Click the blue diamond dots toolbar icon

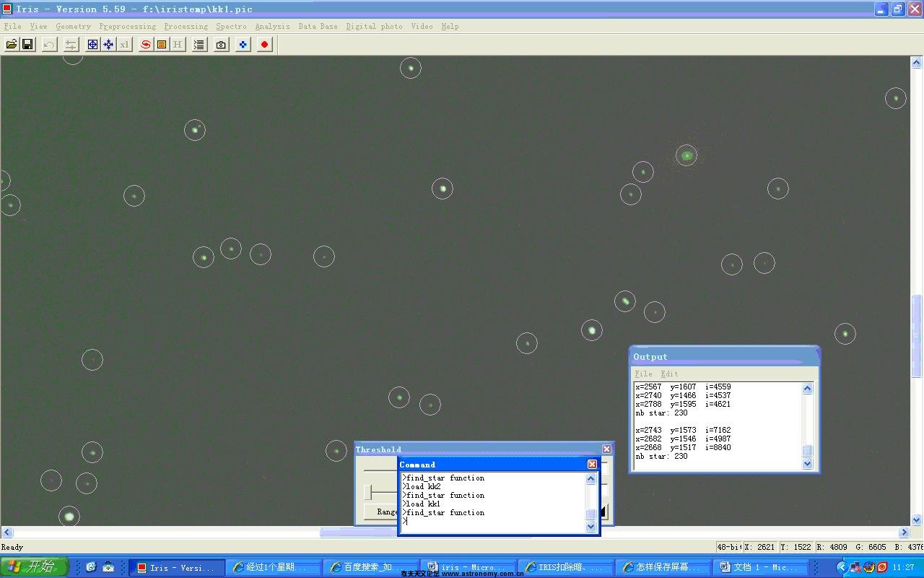(x=243, y=45)
